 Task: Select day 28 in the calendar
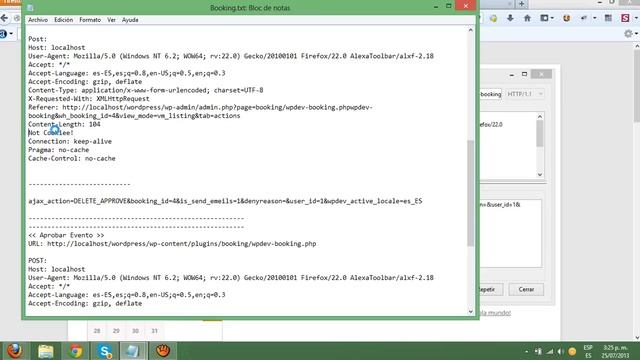point(97,331)
